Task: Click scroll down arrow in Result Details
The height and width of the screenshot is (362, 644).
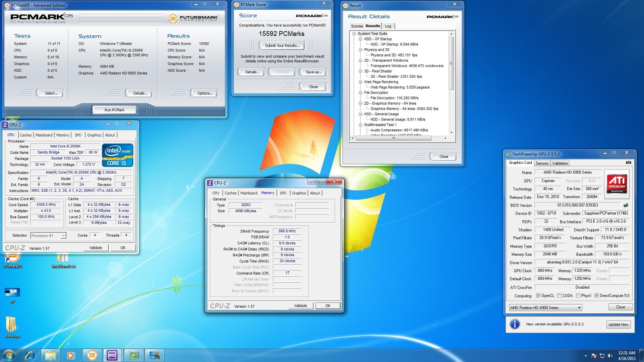Action: (451, 132)
